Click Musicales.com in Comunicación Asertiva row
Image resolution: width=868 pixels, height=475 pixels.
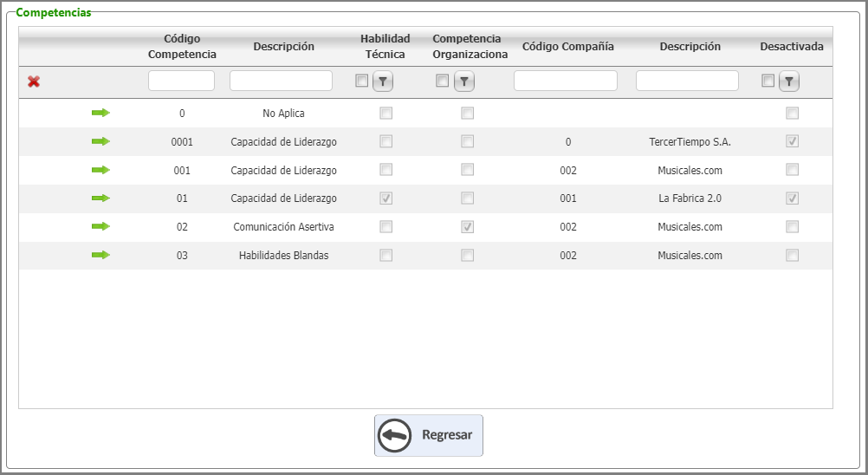[x=690, y=226]
